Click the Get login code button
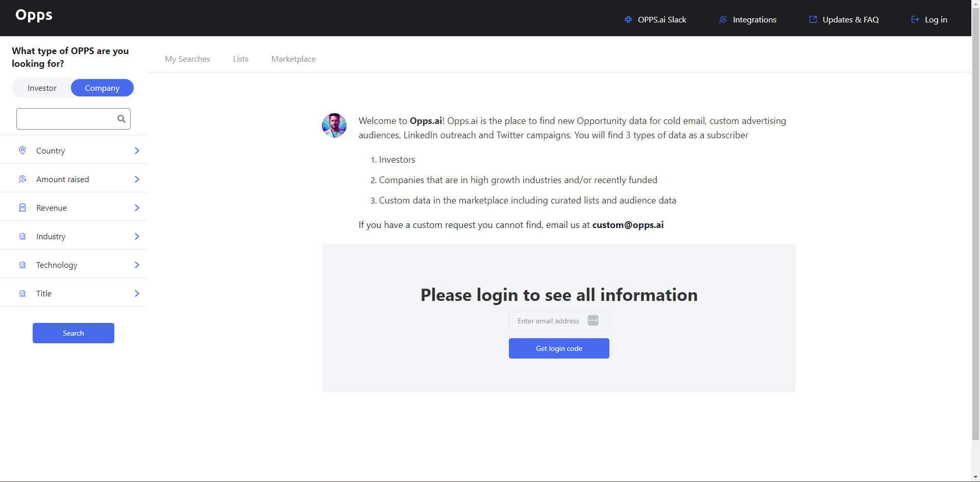 click(x=559, y=348)
